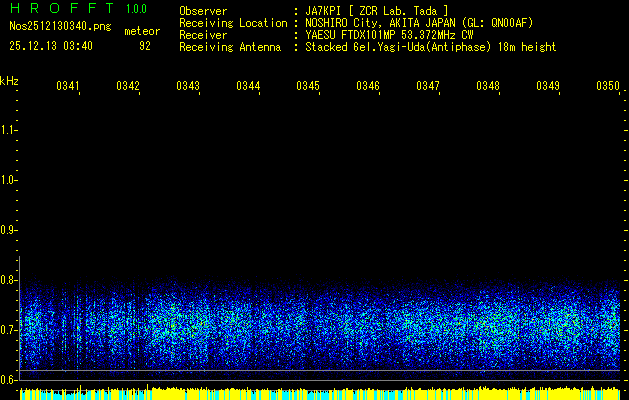Select the 25.12.13 03:40 timestamp
This screenshot has width=629, height=400.
50,46
